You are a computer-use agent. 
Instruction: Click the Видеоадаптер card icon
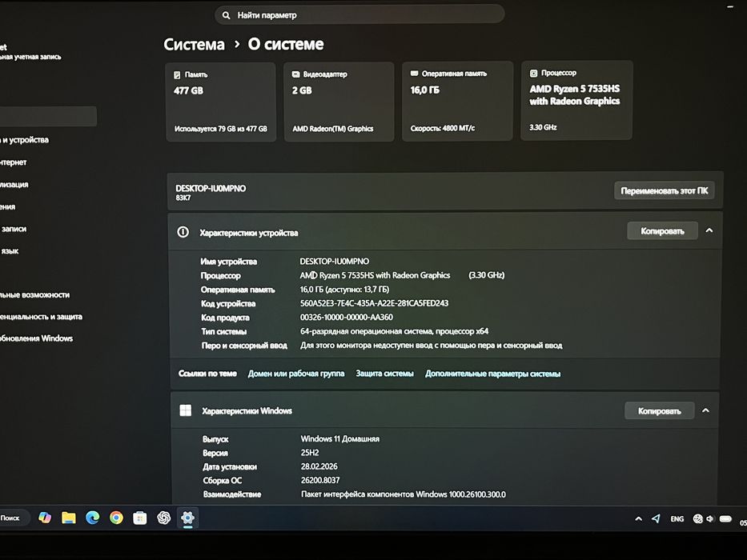pyautogui.click(x=296, y=74)
